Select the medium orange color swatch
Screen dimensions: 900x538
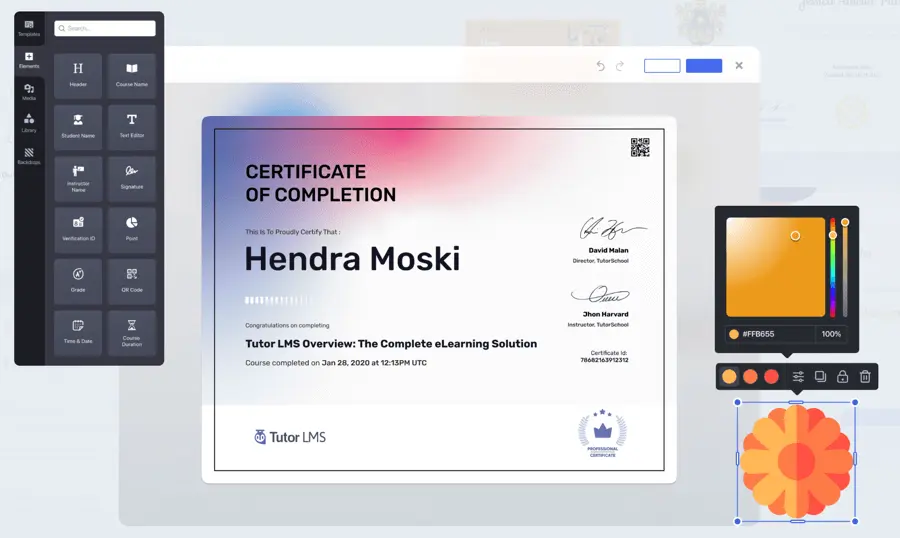point(750,377)
